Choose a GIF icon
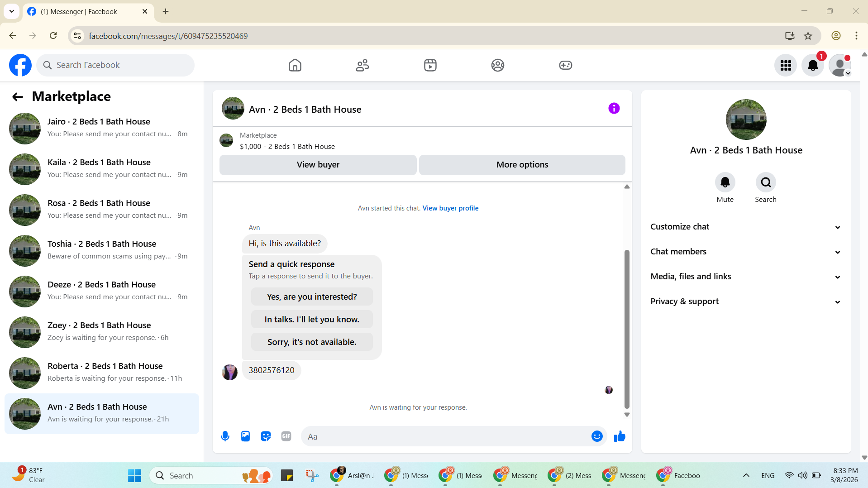 286,436
